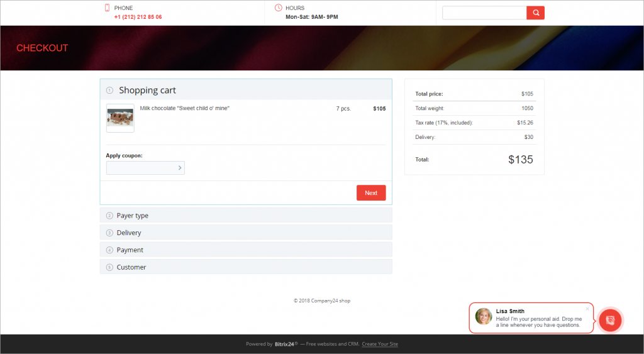Open the Create Your Site link

(380, 344)
